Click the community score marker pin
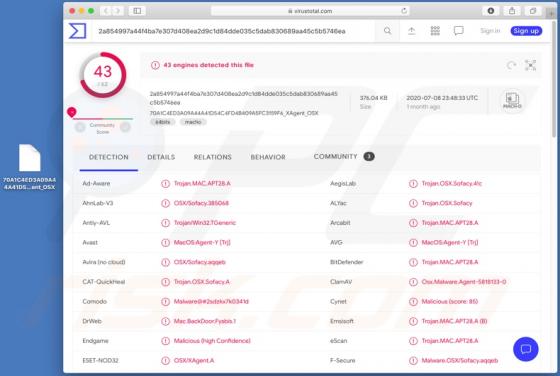The width and height of the screenshot is (560, 376). click(72, 112)
